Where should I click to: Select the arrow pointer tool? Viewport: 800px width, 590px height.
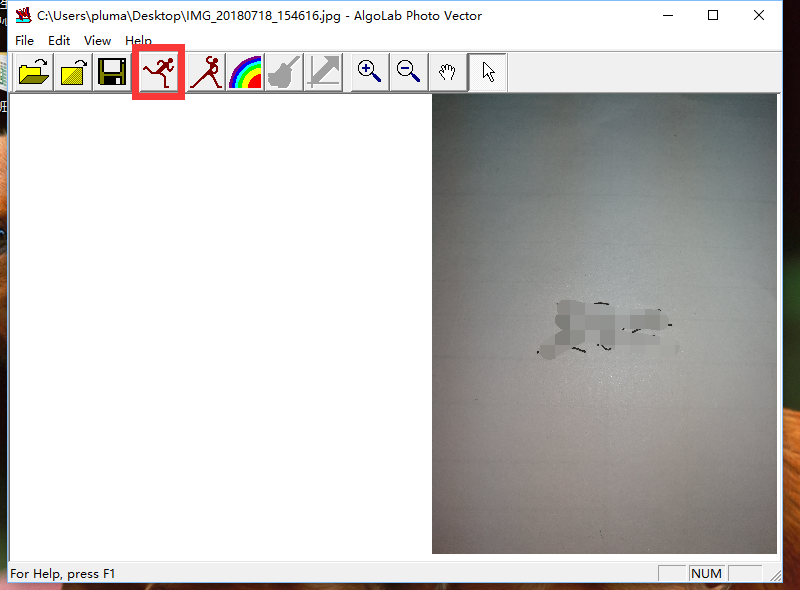click(487, 72)
